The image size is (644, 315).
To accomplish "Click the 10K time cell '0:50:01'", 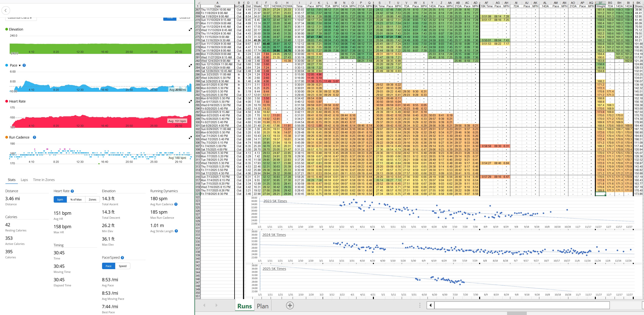I will [x=486, y=41].
